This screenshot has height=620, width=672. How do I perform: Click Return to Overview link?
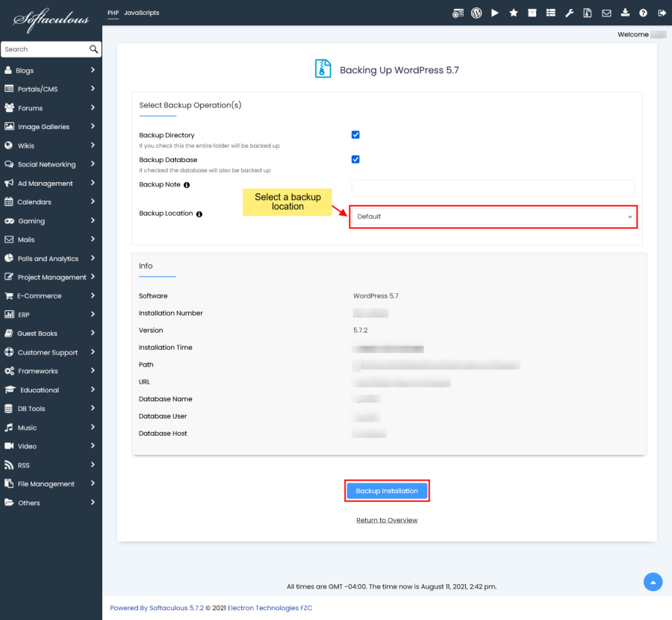(387, 520)
